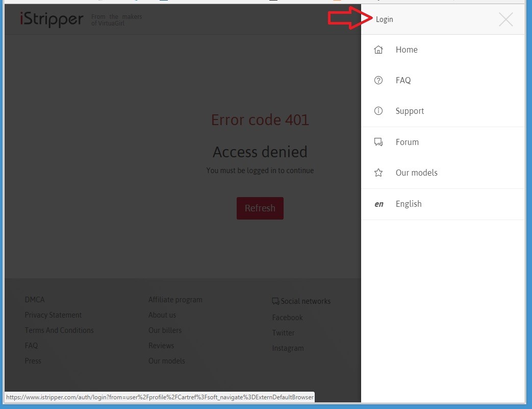The width and height of the screenshot is (532, 409).
Task: Open FAQ in the side menu
Action: pyautogui.click(x=403, y=80)
